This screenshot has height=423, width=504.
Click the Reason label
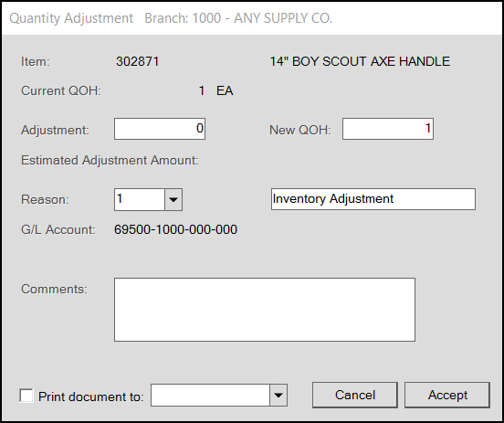pyautogui.click(x=45, y=200)
